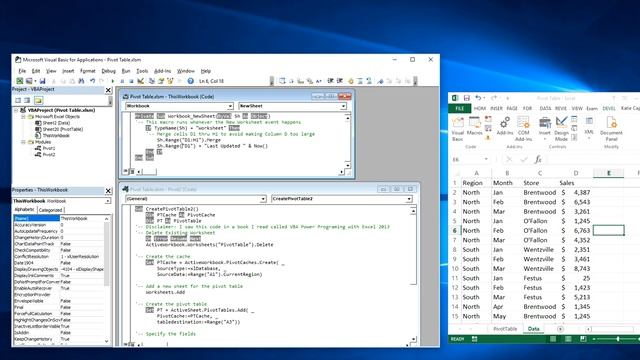Select Sheet2 (Data) in project tree
Viewport: 640px width, 360px height.
point(53,123)
